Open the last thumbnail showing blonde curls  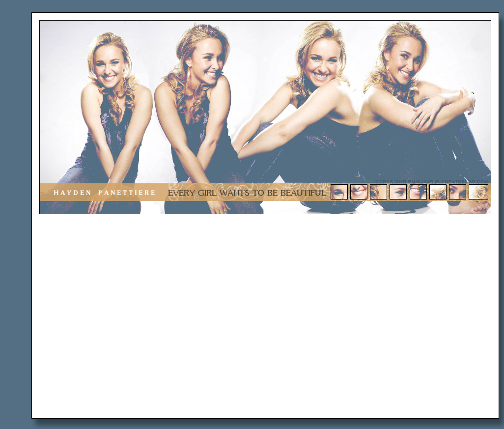478,192
